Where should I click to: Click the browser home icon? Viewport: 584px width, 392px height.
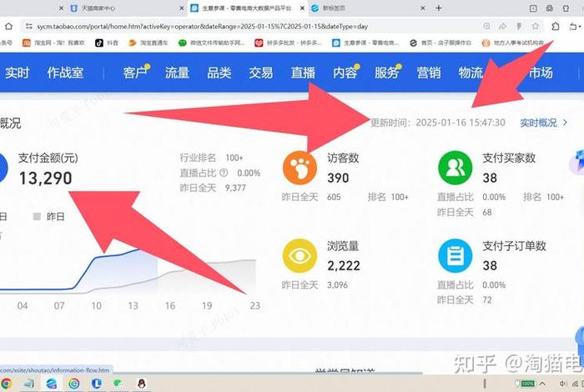pos(8,27)
